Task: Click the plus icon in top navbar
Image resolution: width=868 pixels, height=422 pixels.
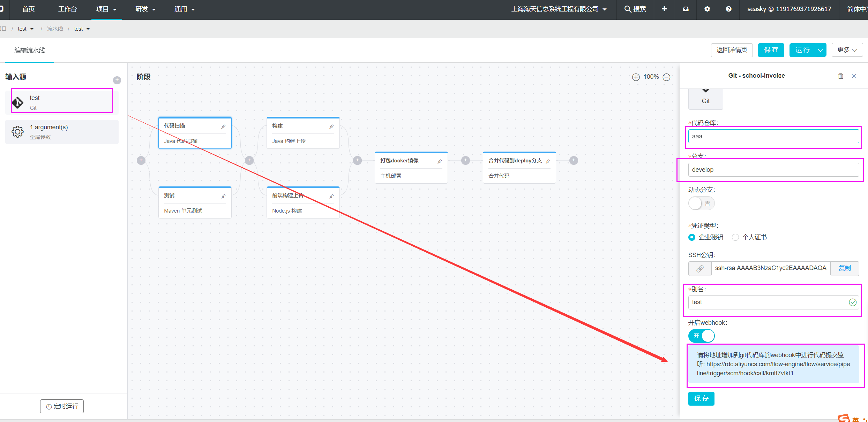Action: 664,9
